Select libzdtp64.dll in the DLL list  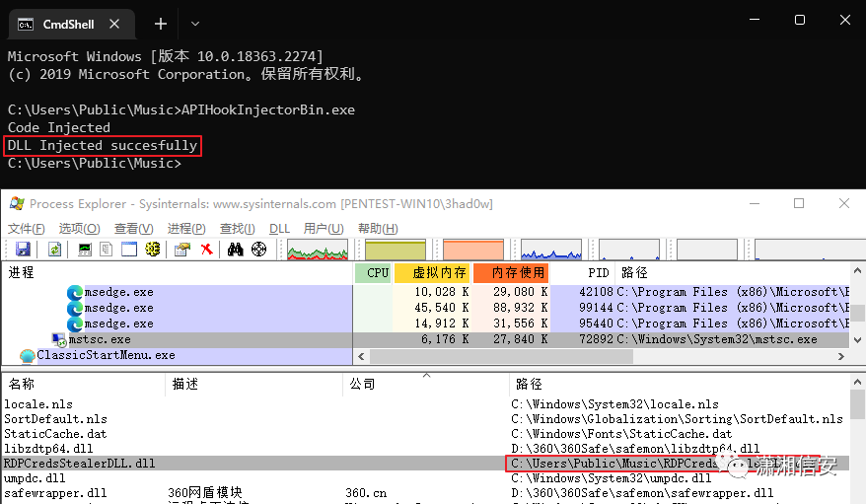(425, 449)
